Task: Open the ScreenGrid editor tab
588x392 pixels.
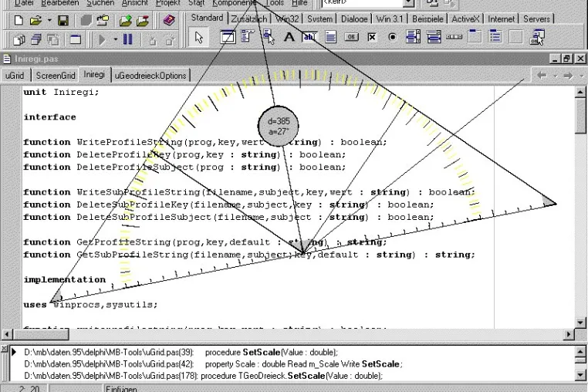Action: pos(56,76)
